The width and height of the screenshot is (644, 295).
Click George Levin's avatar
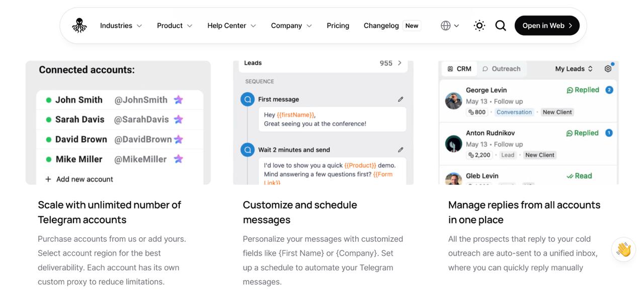[454, 101]
